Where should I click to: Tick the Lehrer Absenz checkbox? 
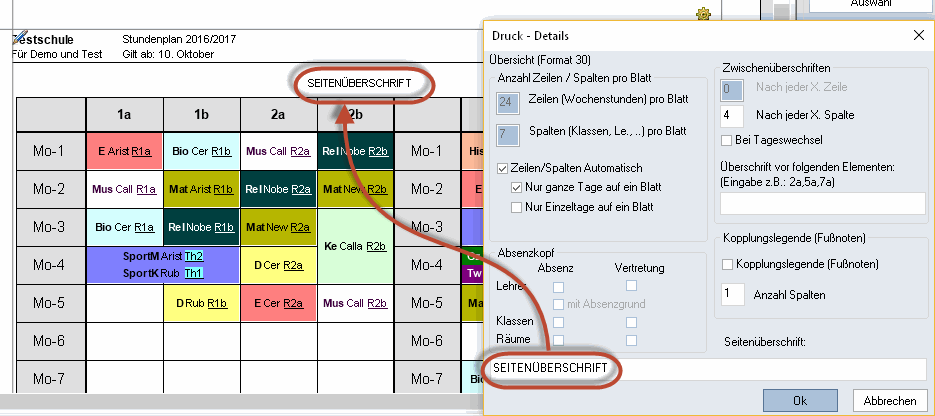(x=558, y=287)
